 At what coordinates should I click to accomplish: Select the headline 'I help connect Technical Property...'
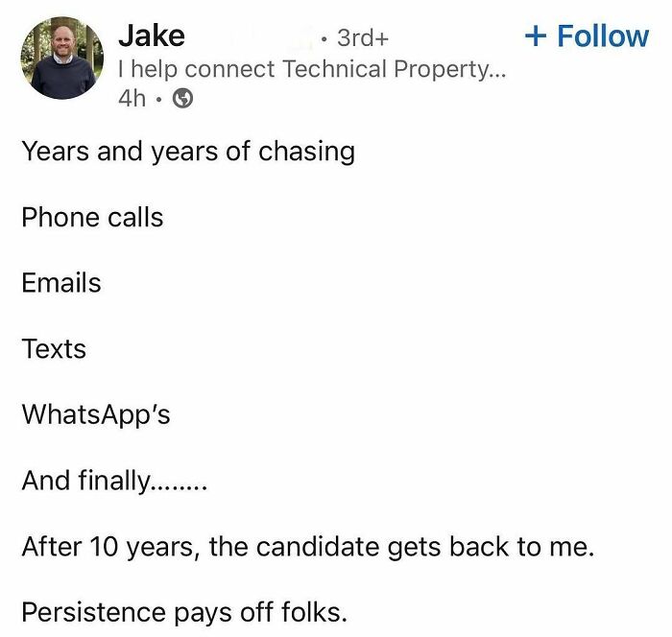312,69
